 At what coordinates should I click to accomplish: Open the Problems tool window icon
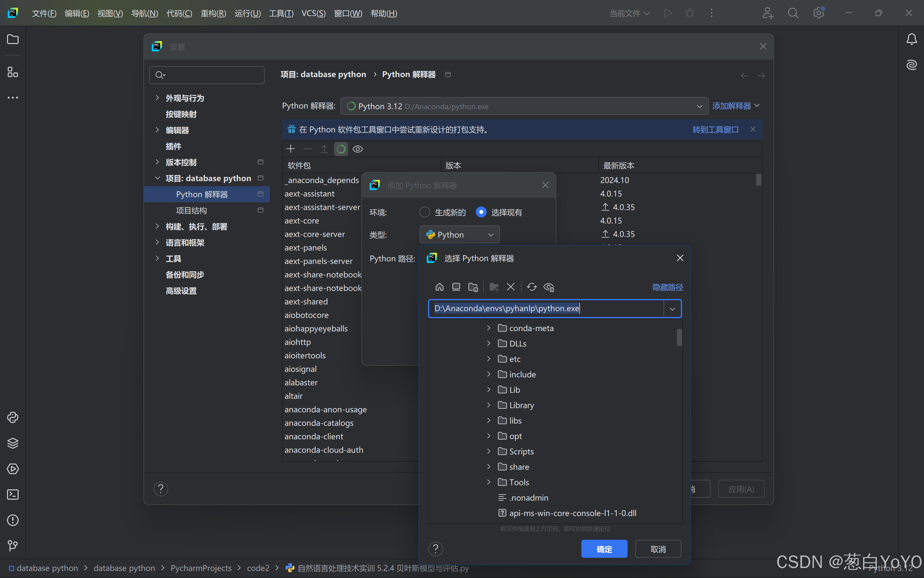13,520
